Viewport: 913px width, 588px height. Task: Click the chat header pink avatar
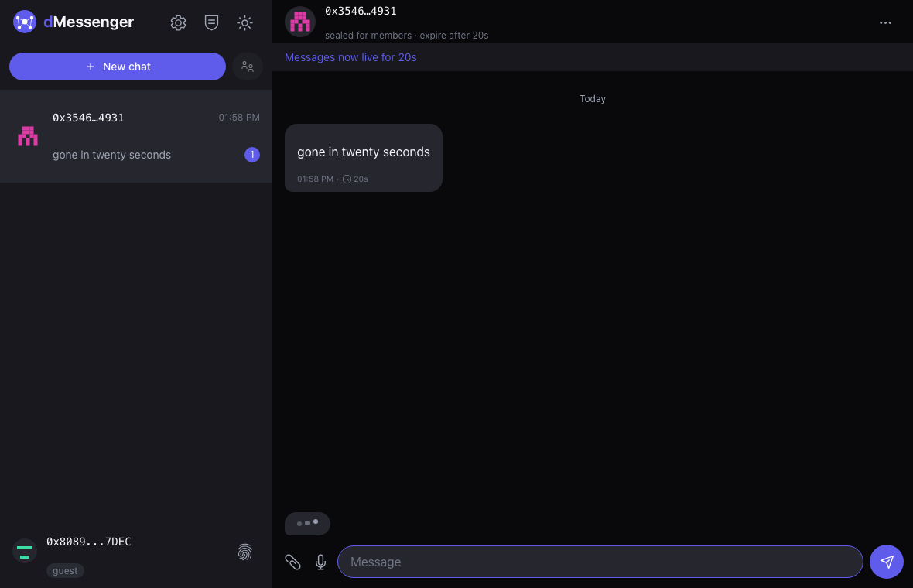[300, 22]
